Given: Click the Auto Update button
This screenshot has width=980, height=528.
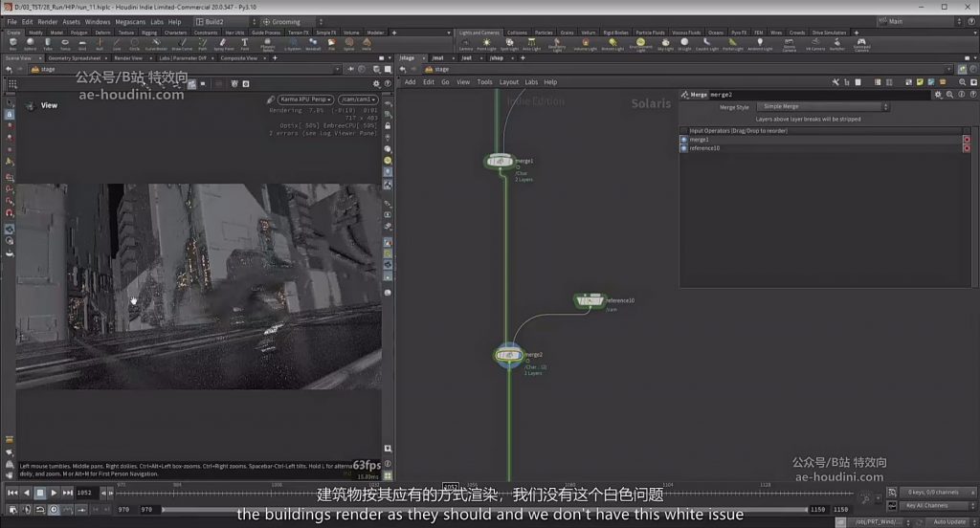Looking at the screenshot, I should [948, 521].
